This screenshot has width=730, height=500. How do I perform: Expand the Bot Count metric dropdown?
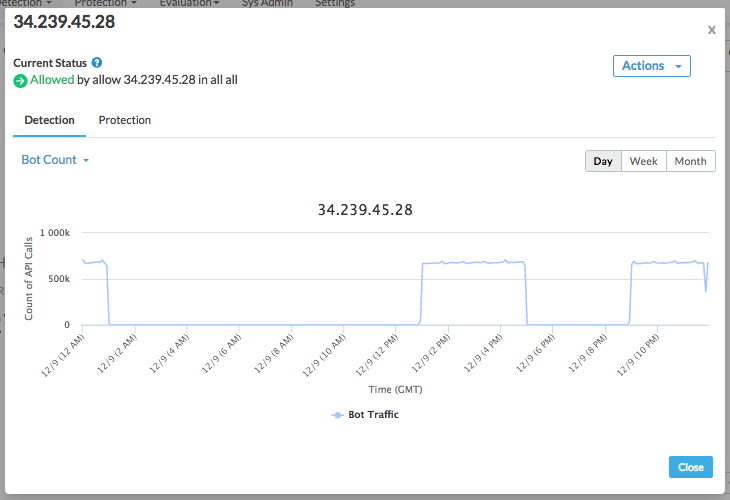55,160
